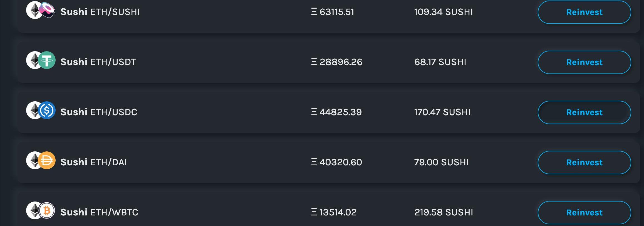Reinvest the Sushi ETH/WBTC rewards
Screen dimensions: 644x226
pyautogui.click(x=584, y=213)
